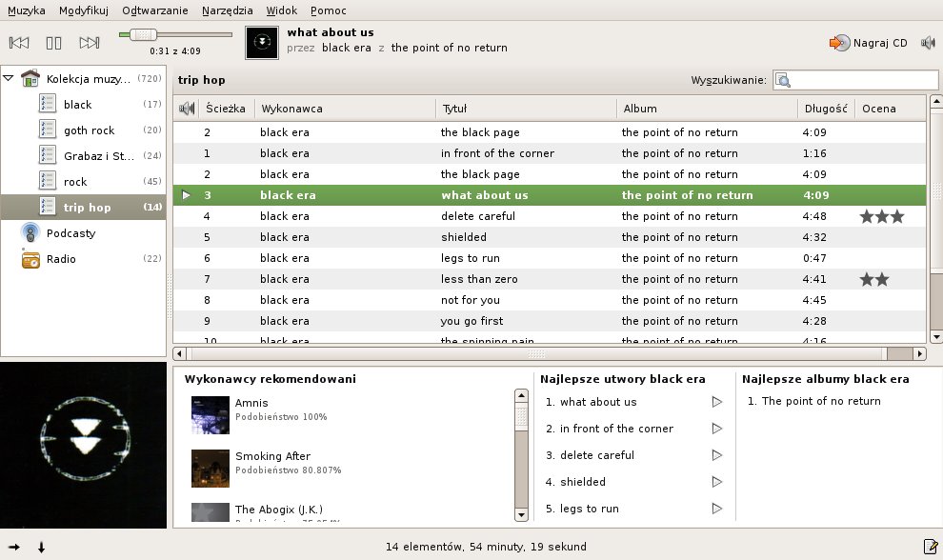Click horizontal scrollbar right arrow

[919, 353]
